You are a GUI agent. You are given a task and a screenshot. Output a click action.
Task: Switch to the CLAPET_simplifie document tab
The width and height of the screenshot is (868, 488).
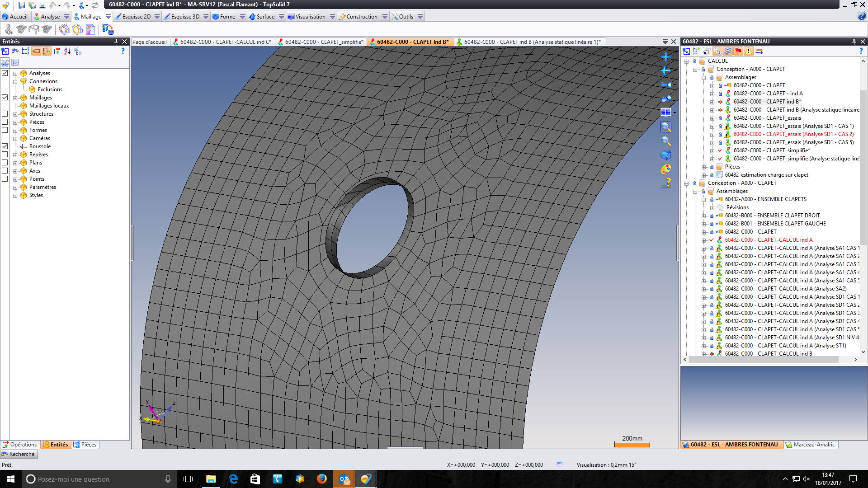(321, 42)
